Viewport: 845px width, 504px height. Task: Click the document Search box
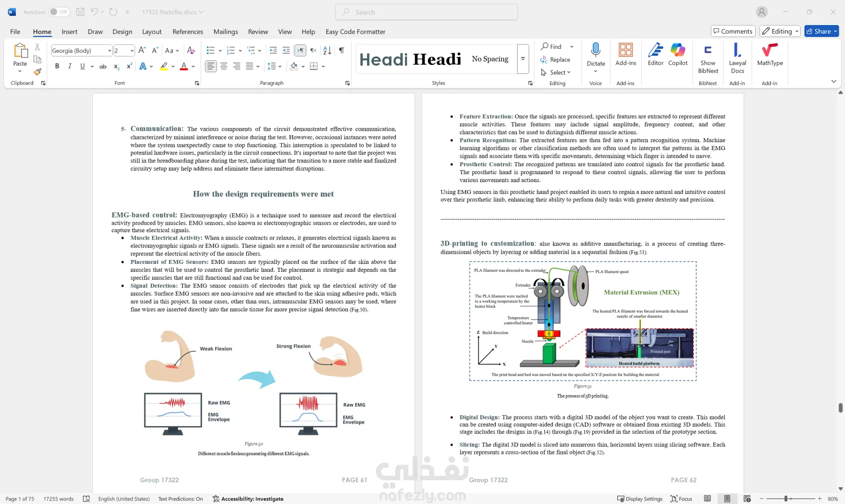click(x=426, y=12)
